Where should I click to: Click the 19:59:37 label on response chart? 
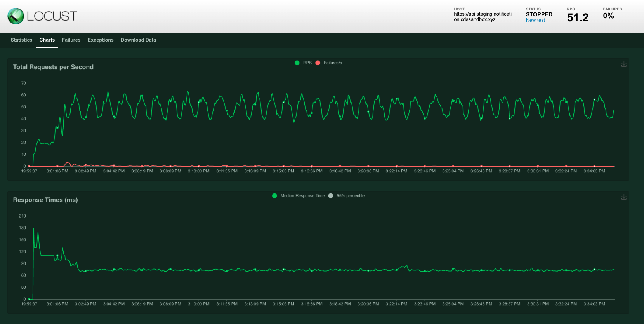(29, 304)
